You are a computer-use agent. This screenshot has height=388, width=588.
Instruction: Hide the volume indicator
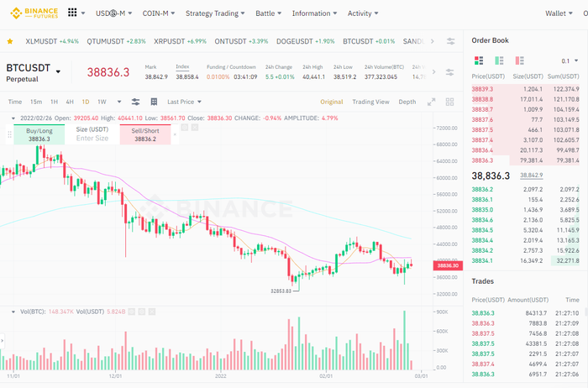132,312
